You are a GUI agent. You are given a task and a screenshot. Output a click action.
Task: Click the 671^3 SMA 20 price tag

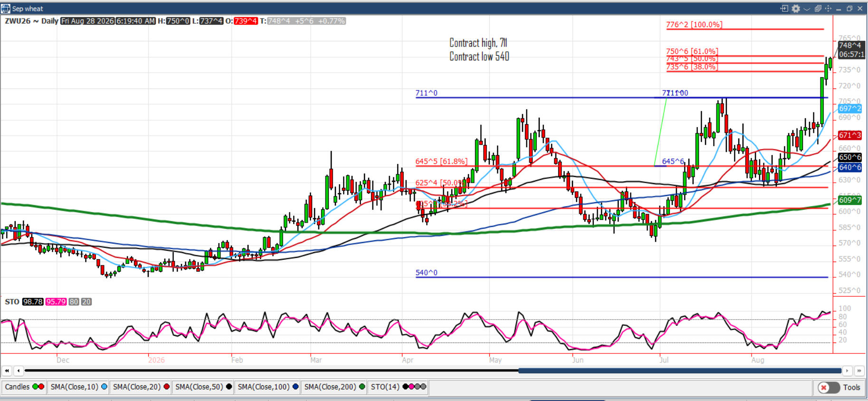click(850, 136)
